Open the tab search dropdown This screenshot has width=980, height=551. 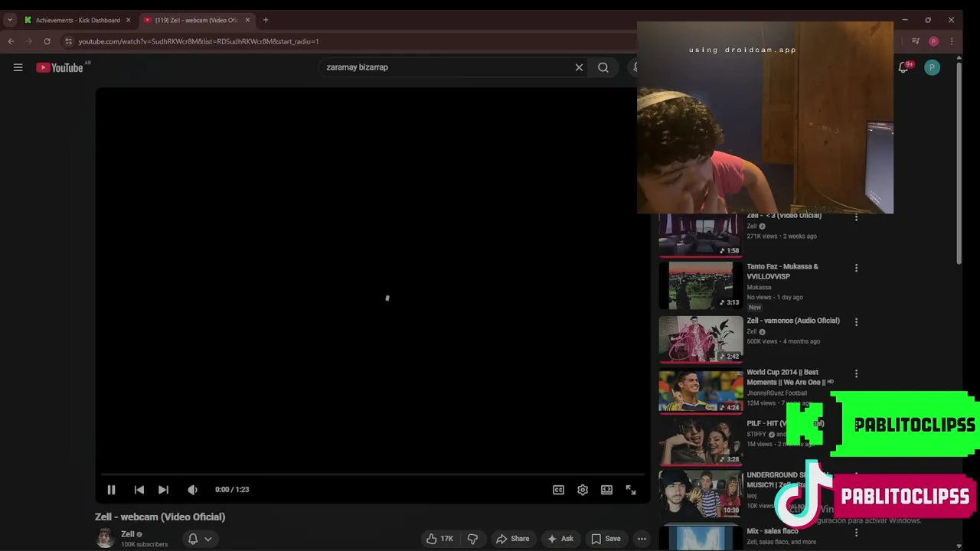(x=10, y=20)
